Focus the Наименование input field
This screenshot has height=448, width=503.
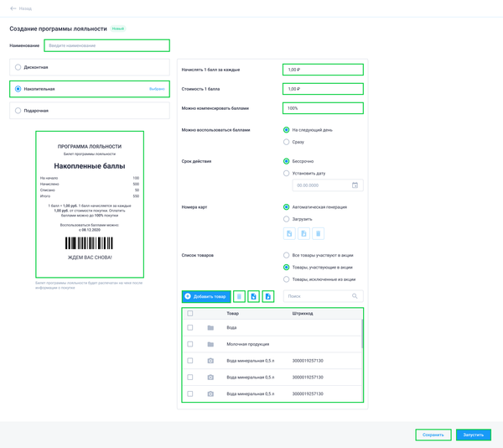(106, 45)
